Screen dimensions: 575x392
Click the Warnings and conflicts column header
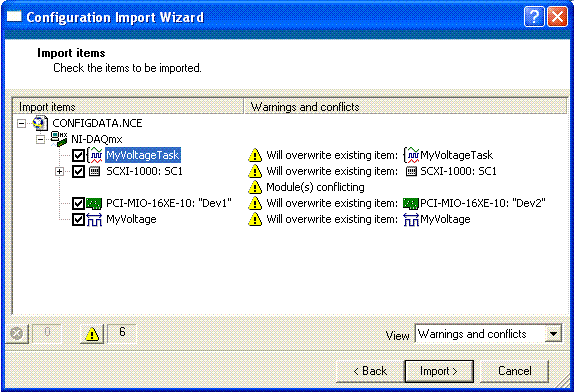pos(406,107)
